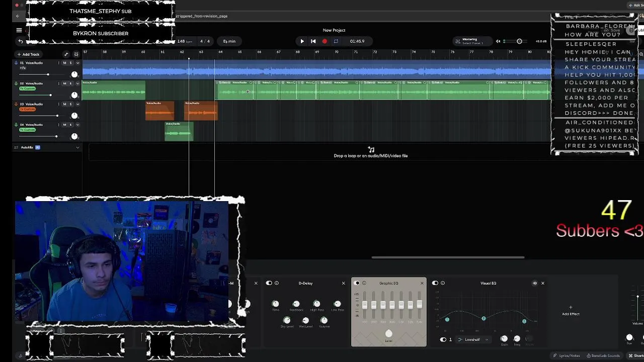Click the drop a loop or file area
Viewport: 644px width, 362px height.
pyautogui.click(x=371, y=153)
